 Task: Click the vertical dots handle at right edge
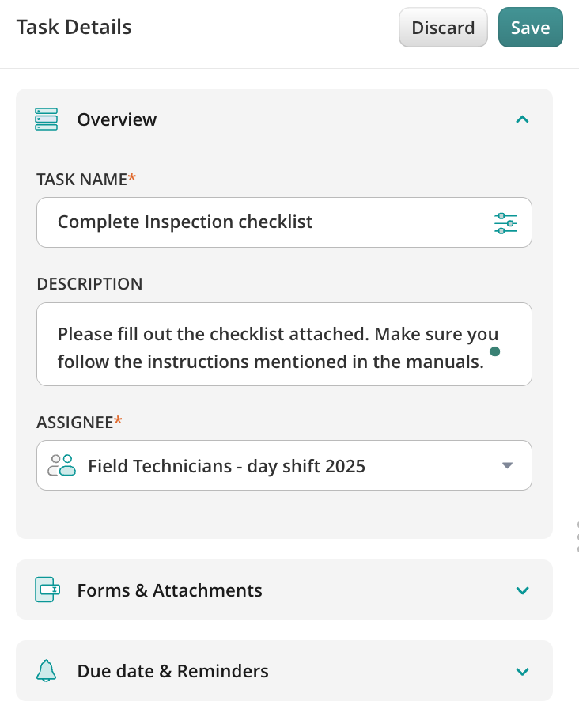tap(577, 537)
